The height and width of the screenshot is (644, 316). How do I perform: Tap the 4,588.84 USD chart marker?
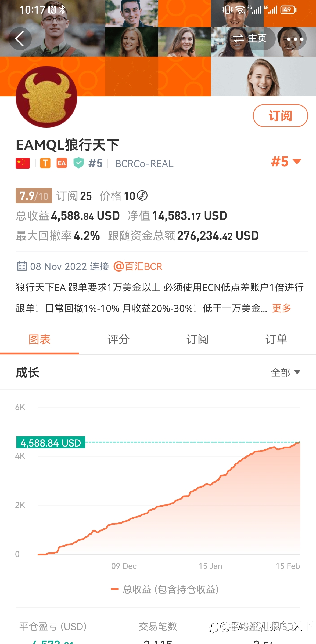coord(51,442)
